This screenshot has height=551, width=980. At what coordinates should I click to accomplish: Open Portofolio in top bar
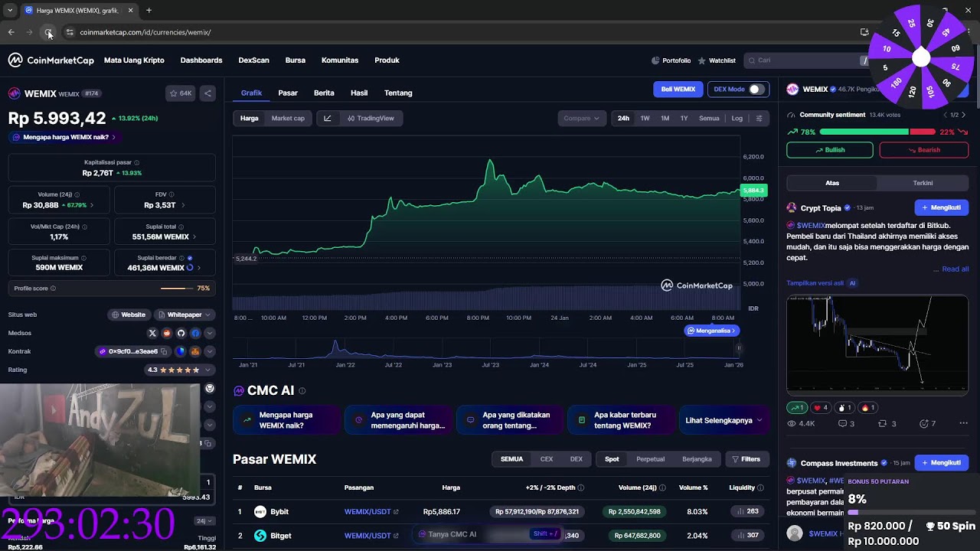click(671, 60)
